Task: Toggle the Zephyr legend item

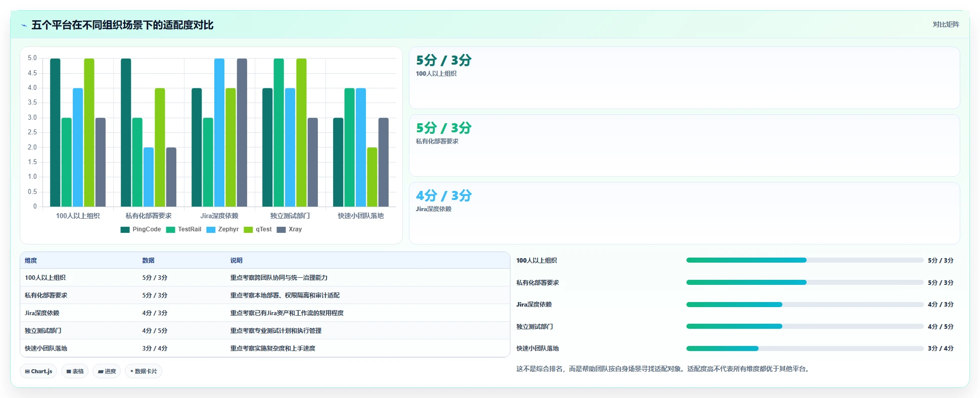Action: [222, 229]
